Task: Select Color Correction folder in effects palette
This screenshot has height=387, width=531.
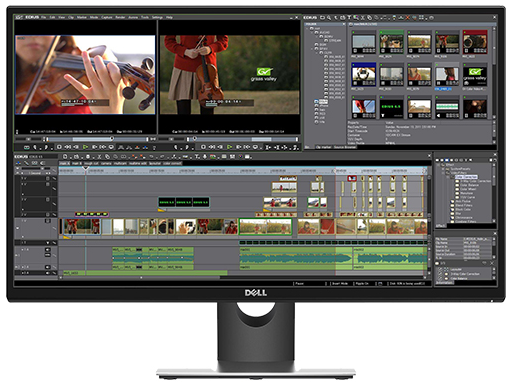Action: (466, 177)
